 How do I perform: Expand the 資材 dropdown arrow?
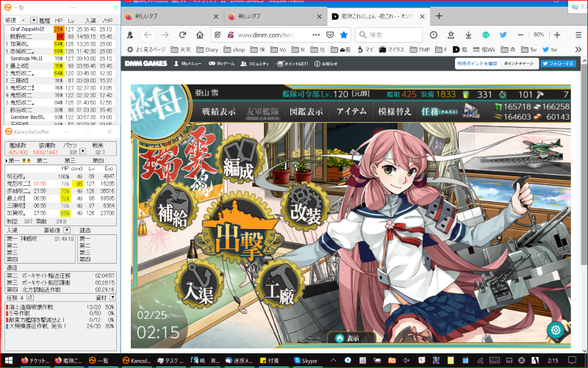(112, 297)
